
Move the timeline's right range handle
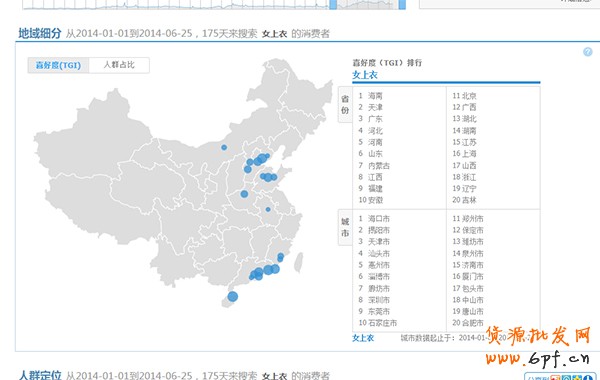pyautogui.click(x=402, y=5)
